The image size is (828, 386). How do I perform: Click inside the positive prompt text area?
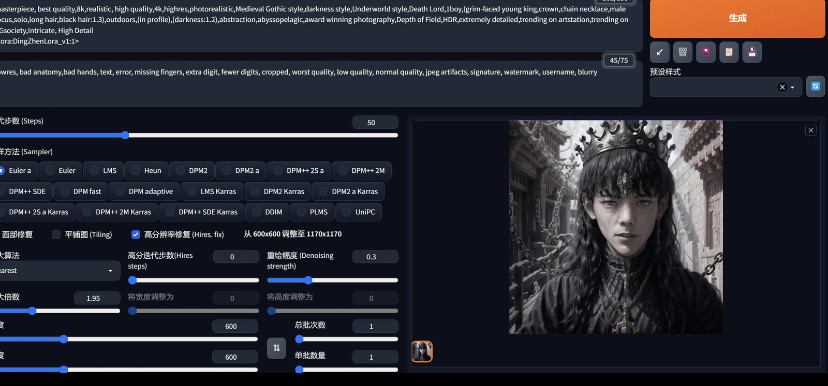(320, 25)
